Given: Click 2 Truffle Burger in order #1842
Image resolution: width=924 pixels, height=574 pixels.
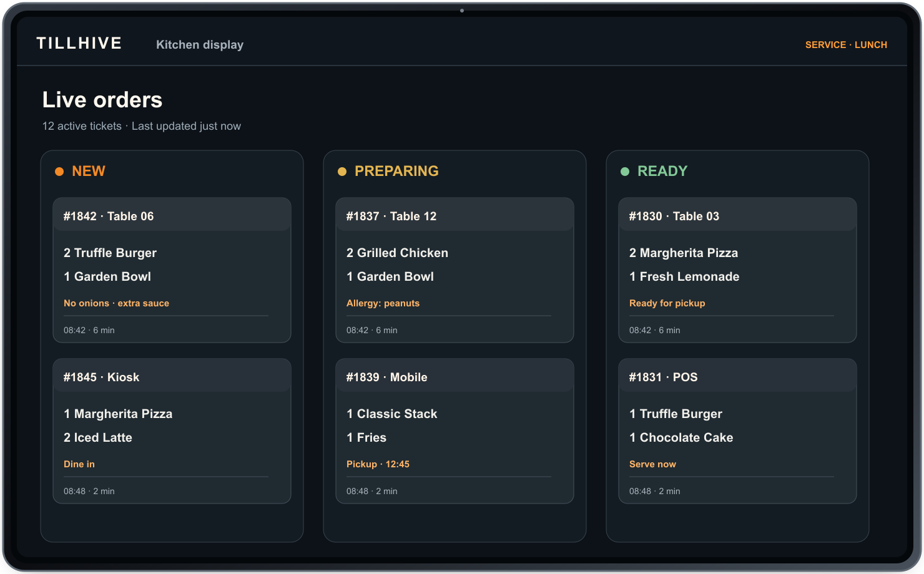Looking at the screenshot, I should [110, 253].
